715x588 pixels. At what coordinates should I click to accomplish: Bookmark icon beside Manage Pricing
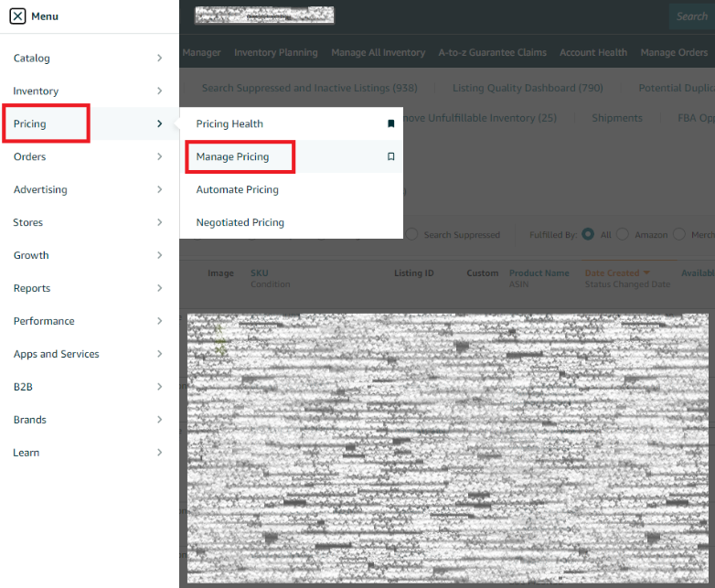[x=390, y=156]
